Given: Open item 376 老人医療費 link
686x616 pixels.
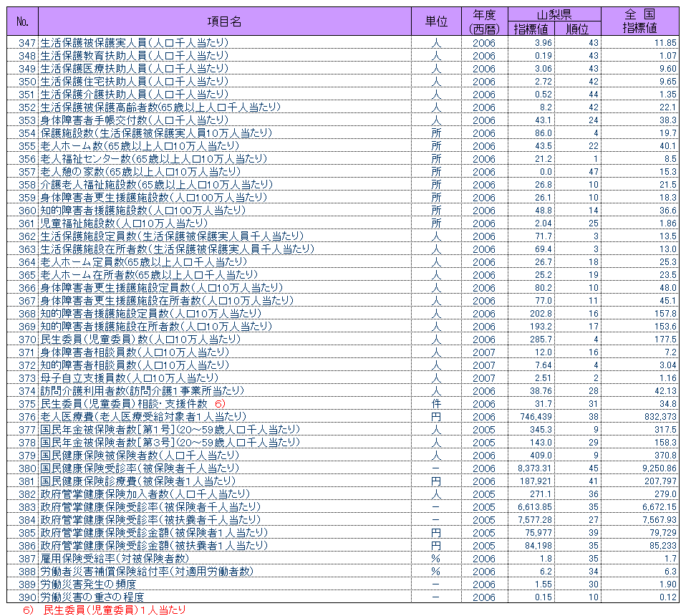Looking at the screenshot, I should 143,417.
